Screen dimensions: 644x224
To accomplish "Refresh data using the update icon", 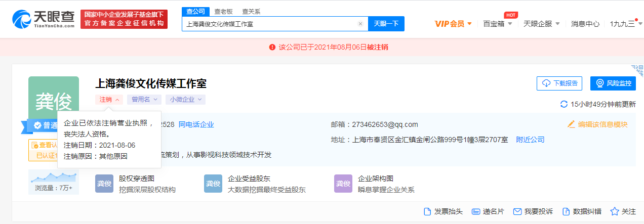I will point(564,104).
